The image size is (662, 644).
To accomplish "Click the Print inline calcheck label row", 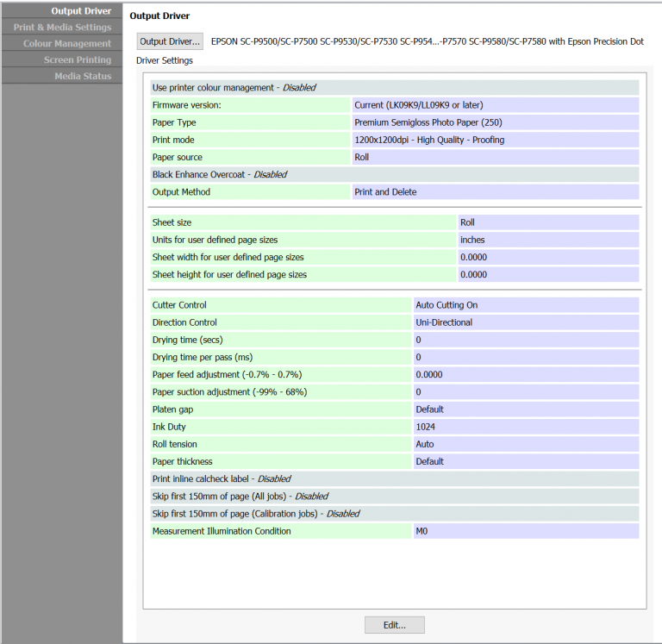I will 395,478.
